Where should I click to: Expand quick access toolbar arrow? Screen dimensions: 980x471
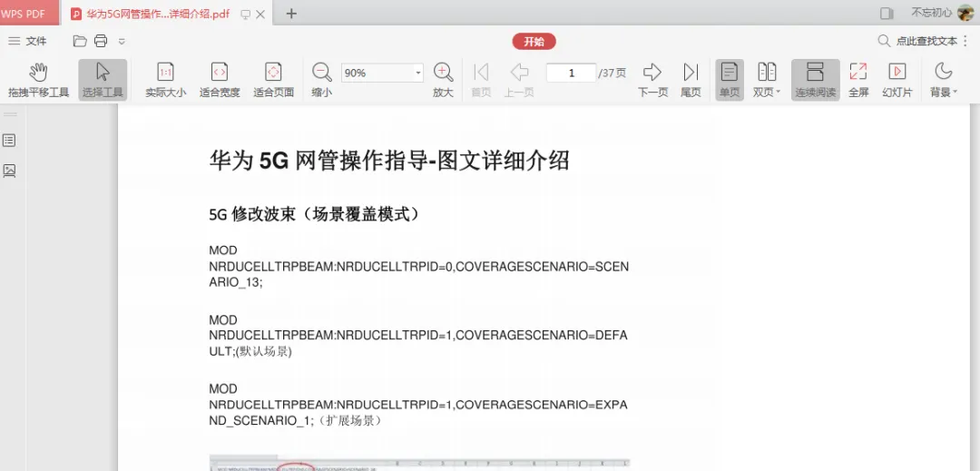point(122,42)
